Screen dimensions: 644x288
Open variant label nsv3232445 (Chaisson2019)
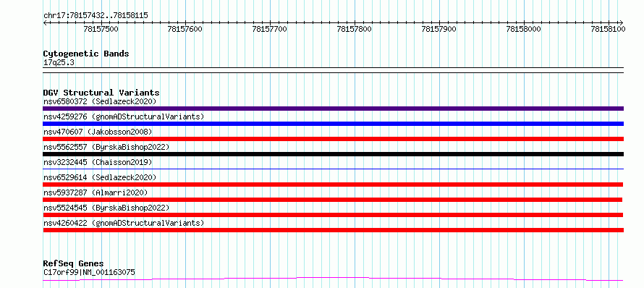(x=98, y=162)
